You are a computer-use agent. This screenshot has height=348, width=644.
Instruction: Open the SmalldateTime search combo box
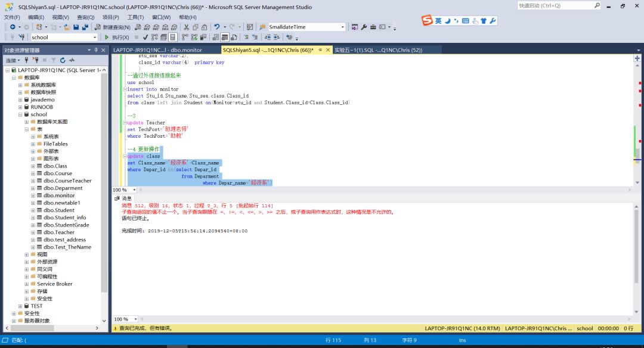tap(342, 27)
